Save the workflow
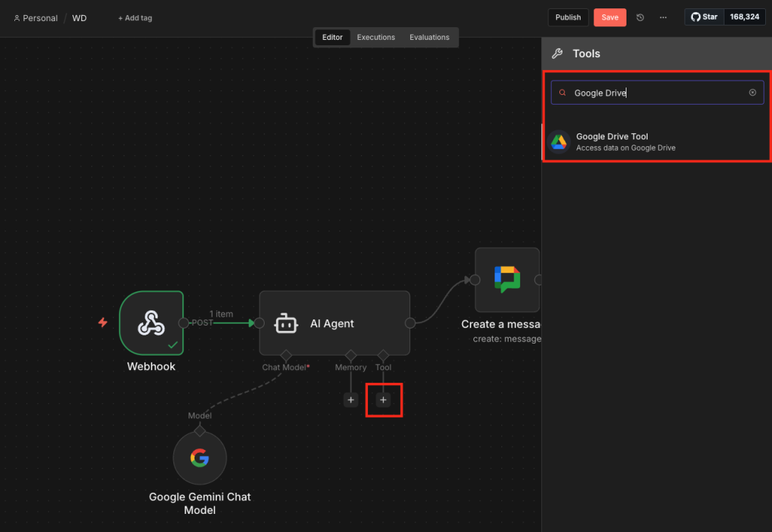 coord(609,17)
